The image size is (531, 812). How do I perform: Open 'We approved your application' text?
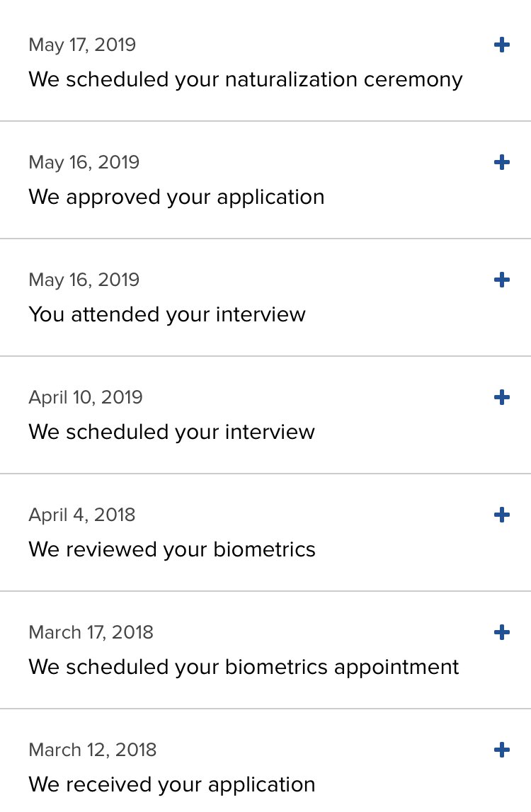pyautogui.click(x=177, y=198)
